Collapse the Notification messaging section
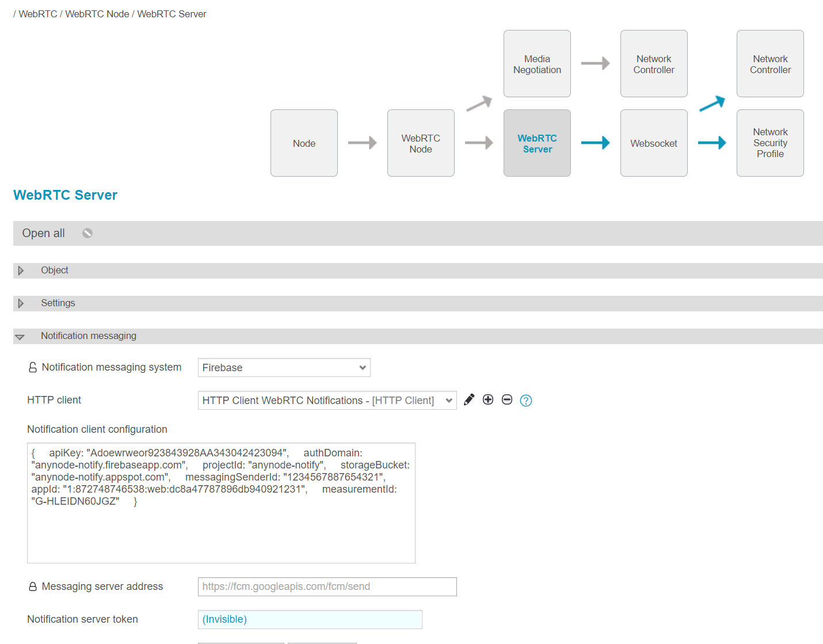823x644 pixels. coord(20,337)
